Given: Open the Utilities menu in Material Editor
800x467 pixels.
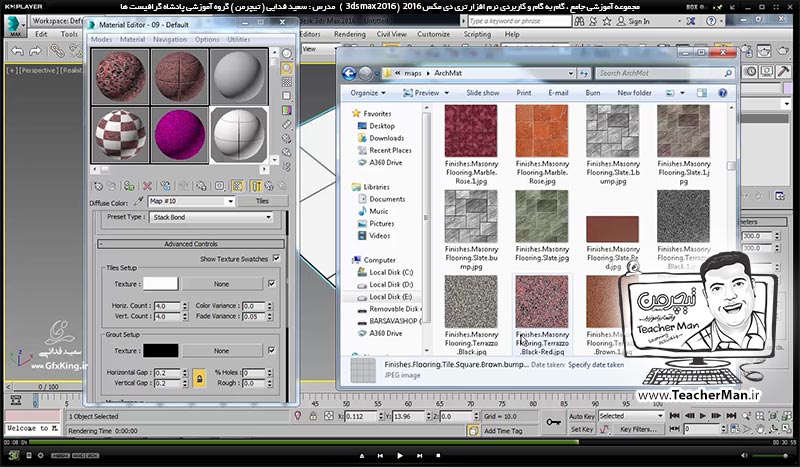Looking at the screenshot, I should coord(239,39).
